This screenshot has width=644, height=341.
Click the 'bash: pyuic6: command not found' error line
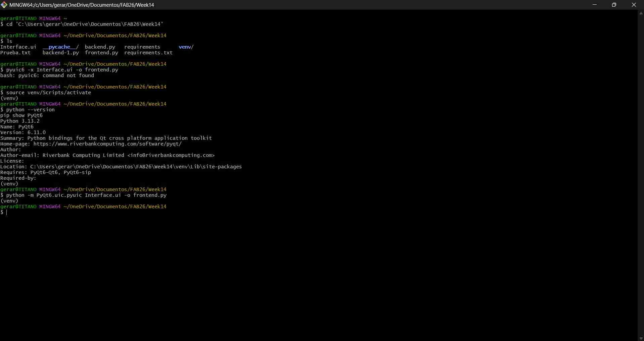pos(47,75)
